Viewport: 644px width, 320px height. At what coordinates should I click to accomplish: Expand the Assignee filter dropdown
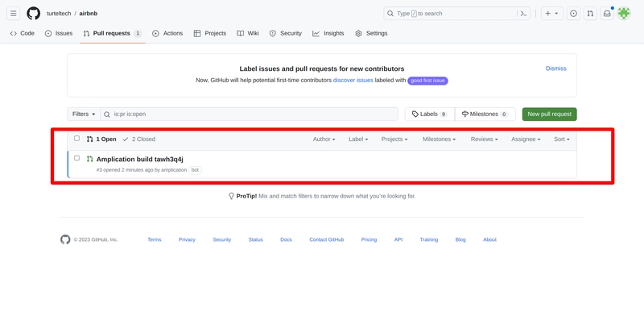[x=526, y=139]
